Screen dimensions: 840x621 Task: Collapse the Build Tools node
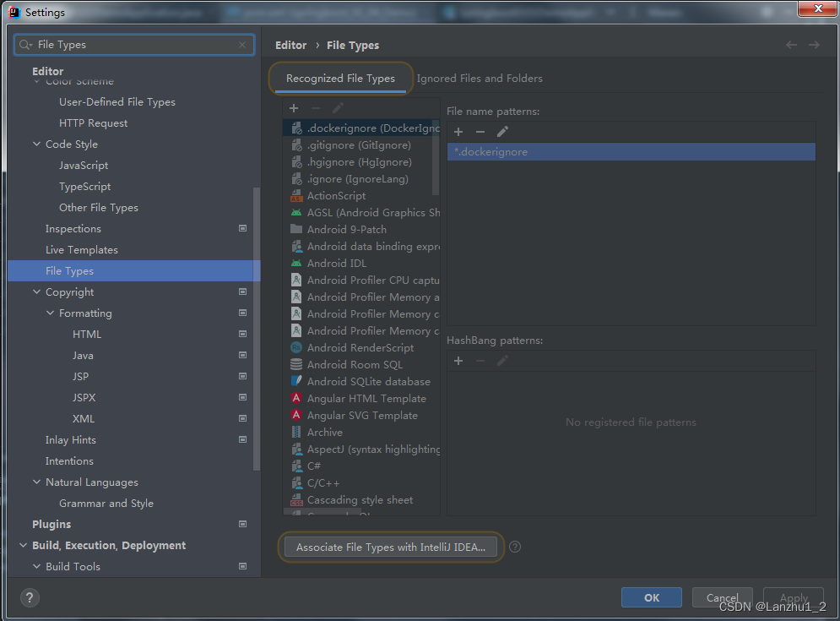[37, 566]
